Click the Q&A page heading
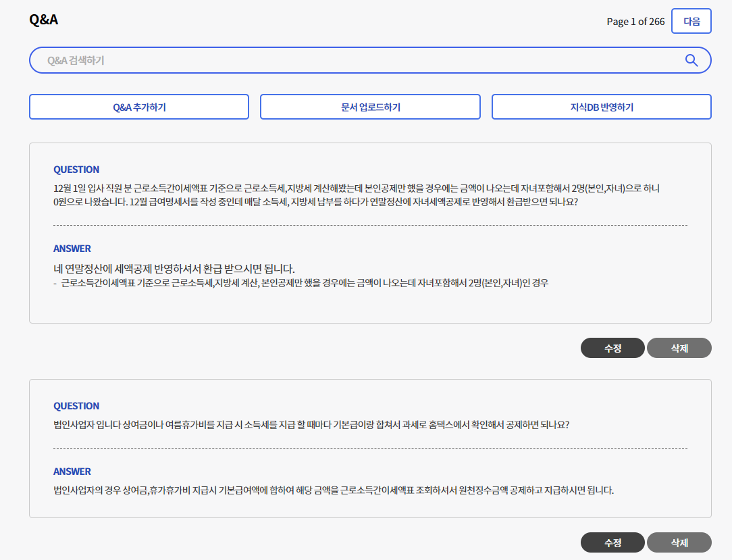 (x=43, y=20)
